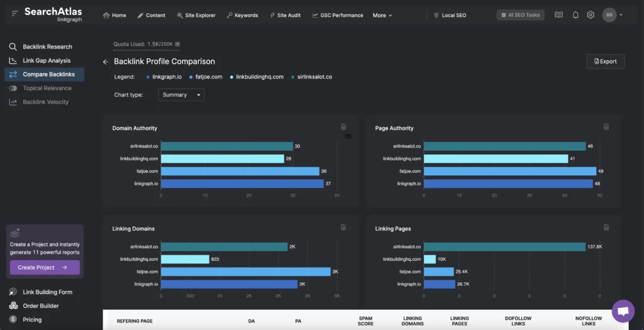The height and width of the screenshot is (330, 644).
Task: Download the Linking Pages chart
Action: tap(606, 228)
